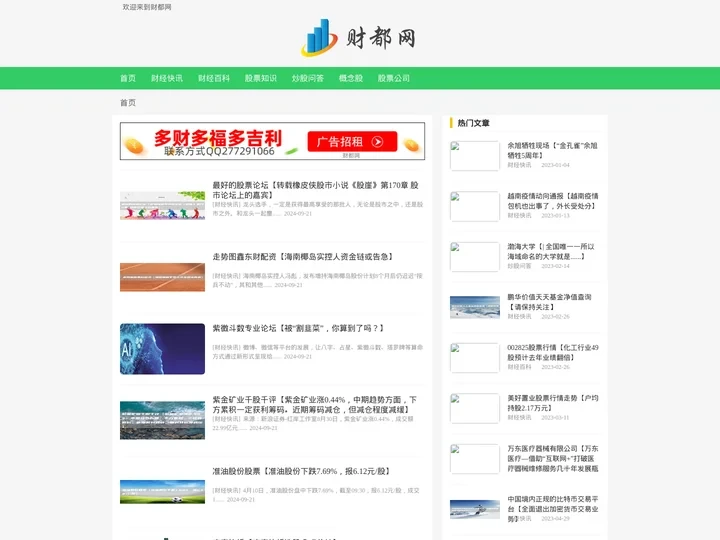
Task: Open the 概念股 nav menu item
Action: pyautogui.click(x=351, y=78)
